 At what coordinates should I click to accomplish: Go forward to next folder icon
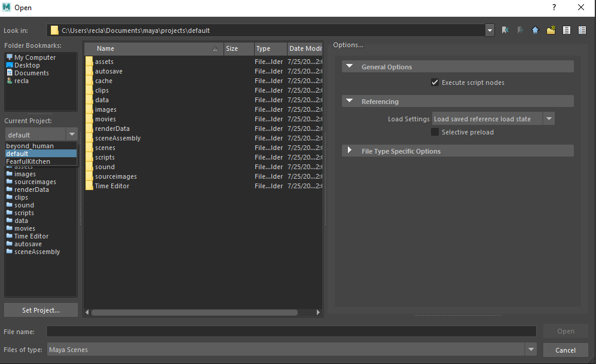click(x=520, y=30)
